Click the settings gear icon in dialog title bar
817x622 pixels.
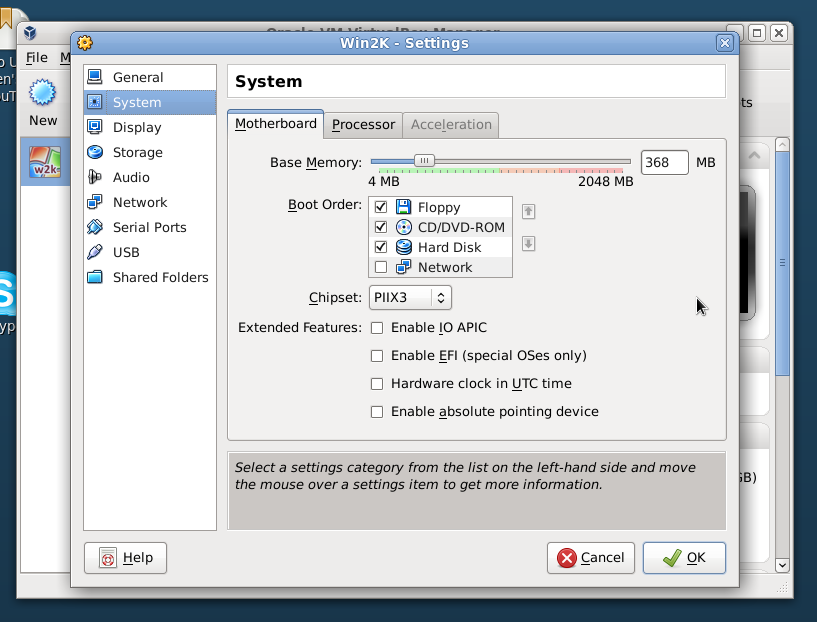point(85,43)
